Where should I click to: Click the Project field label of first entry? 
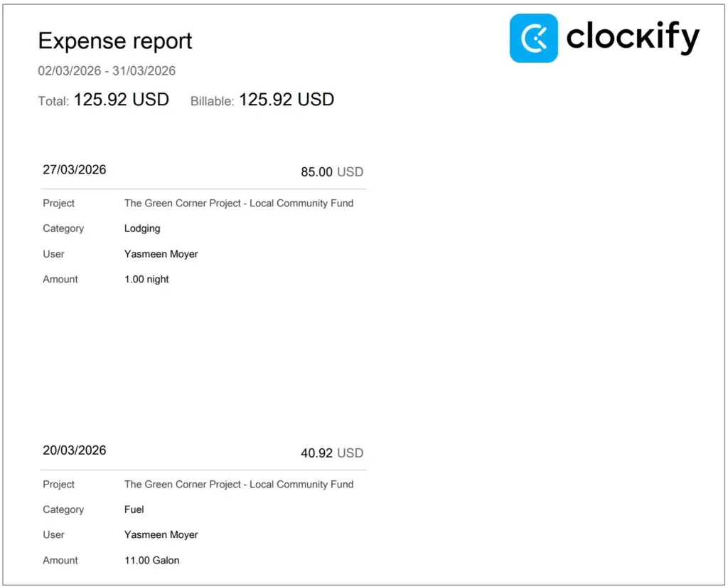(x=58, y=203)
